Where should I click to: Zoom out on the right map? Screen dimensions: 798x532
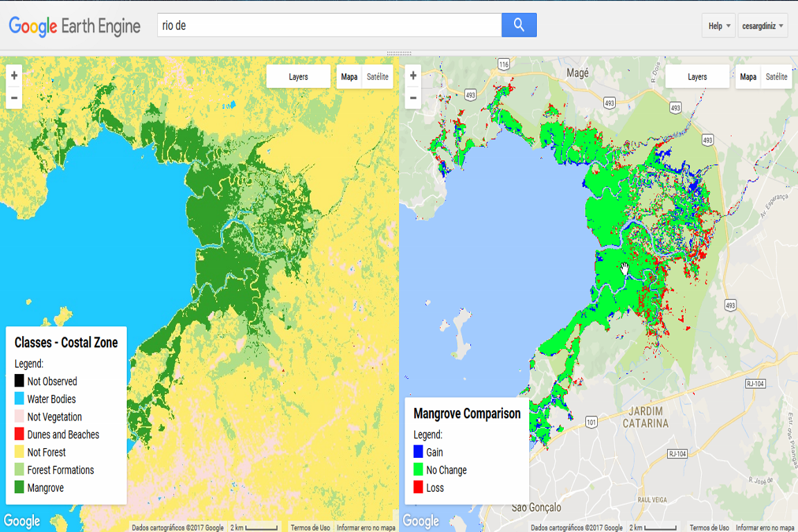tap(413, 98)
